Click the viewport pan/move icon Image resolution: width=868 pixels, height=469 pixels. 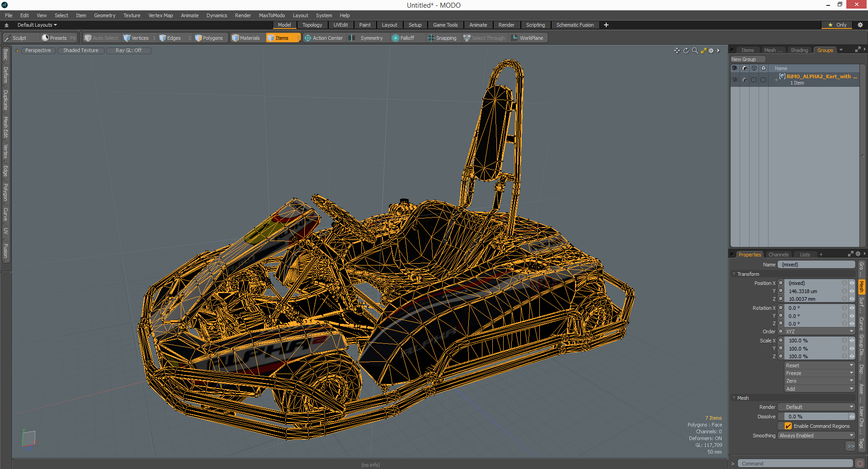(x=677, y=51)
